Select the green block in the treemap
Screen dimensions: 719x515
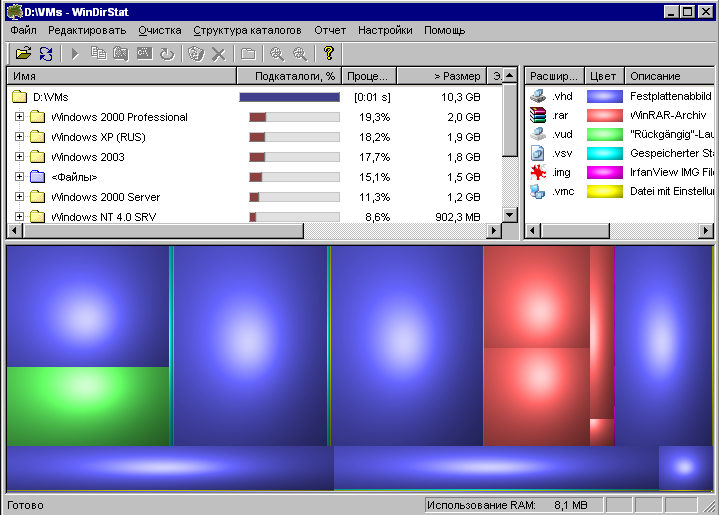(x=88, y=406)
